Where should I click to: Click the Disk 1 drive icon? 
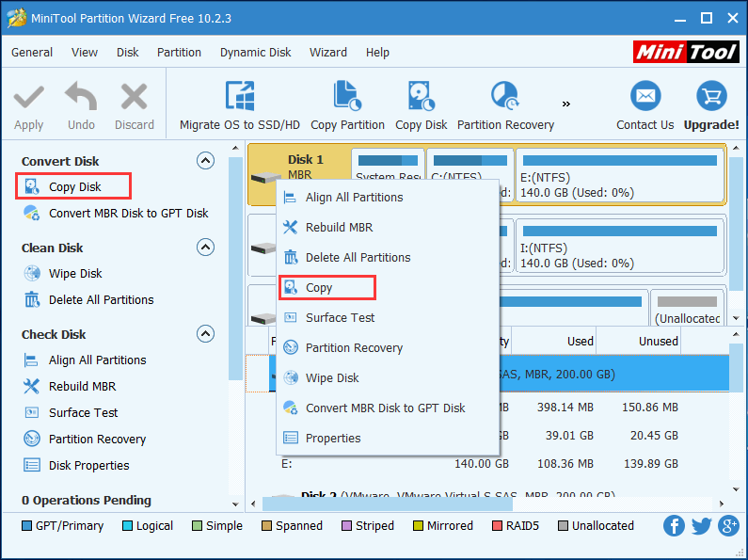coord(265,178)
